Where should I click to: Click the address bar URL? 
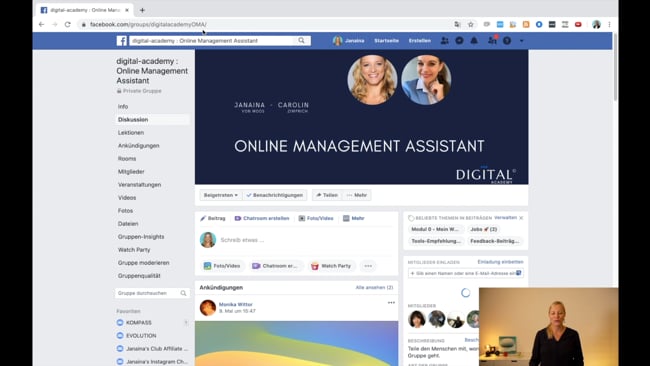pyautogui.click(x=148, y=24)
